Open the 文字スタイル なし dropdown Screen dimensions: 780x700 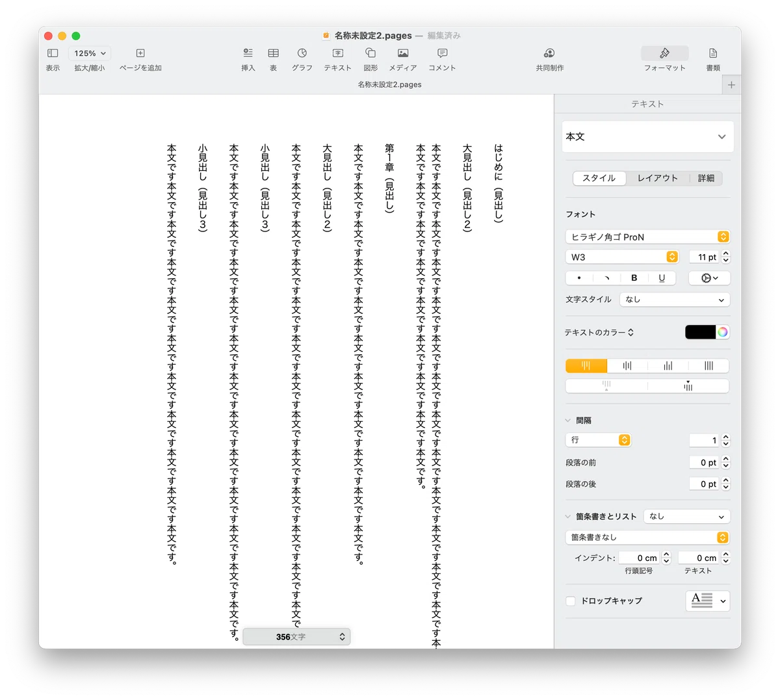[x=675, y=300]
